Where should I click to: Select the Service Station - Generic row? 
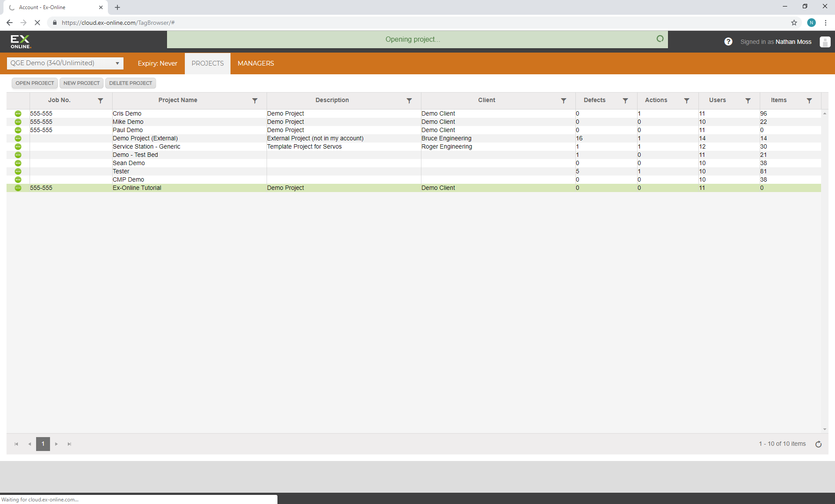coord(146,146)
